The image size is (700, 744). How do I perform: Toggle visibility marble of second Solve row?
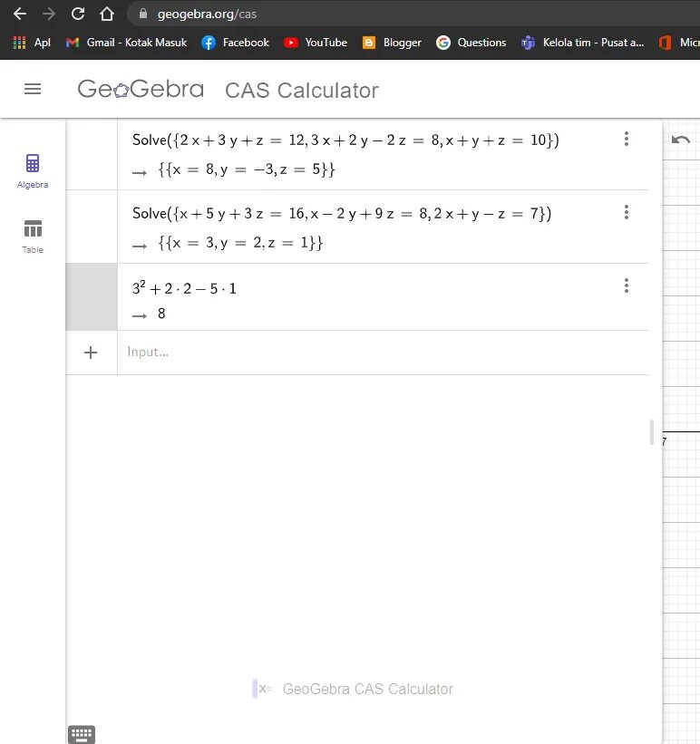coord(92,227)
